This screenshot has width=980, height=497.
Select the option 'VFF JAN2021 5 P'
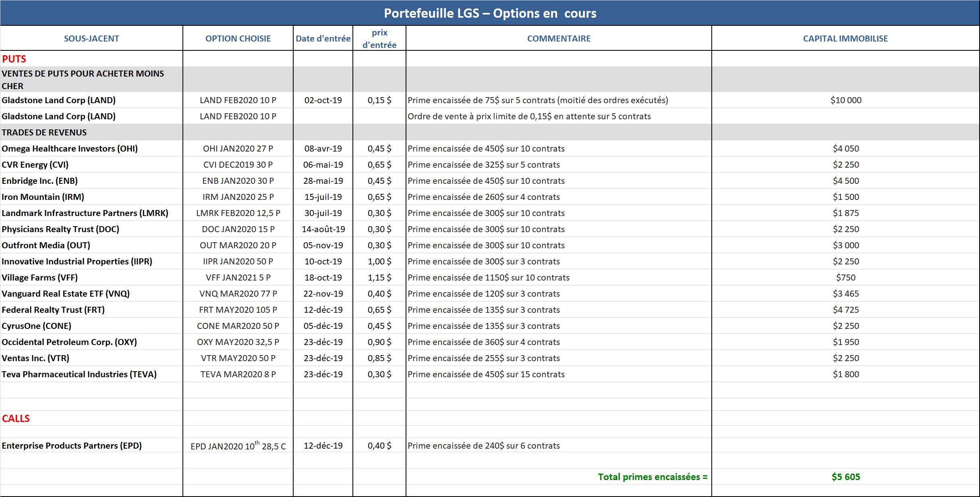(x=238, y=277)
